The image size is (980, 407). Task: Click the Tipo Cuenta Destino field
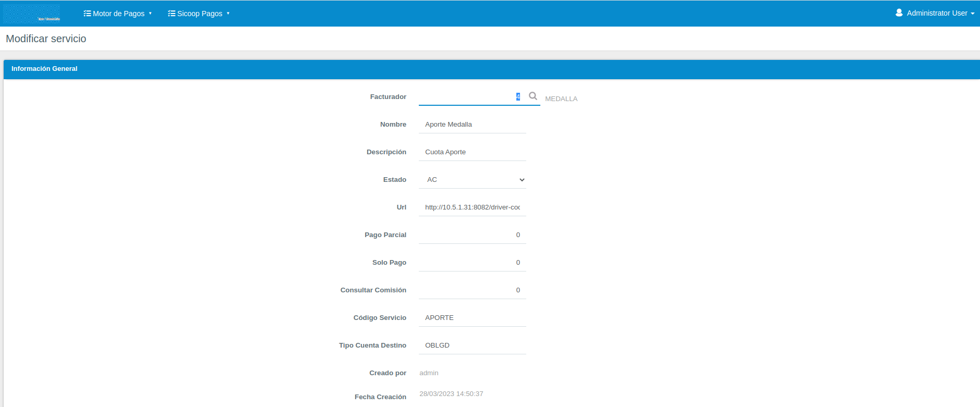tap(472, 346)
